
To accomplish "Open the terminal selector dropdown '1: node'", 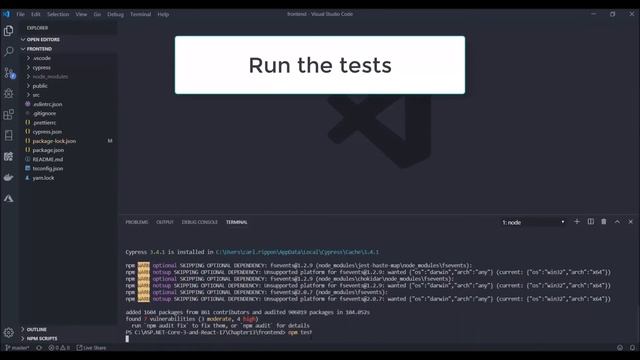I will click(x=533, y=222).
